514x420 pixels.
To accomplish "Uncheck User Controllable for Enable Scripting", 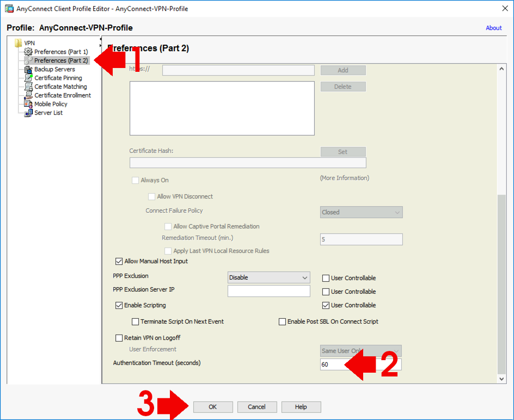I will coord(326,305).
